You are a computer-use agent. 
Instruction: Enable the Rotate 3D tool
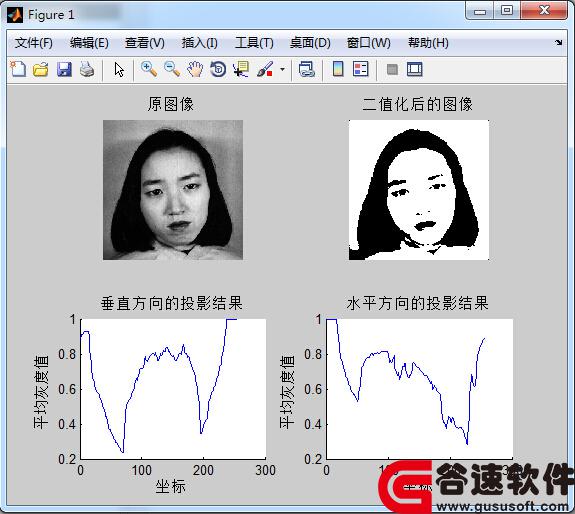218,69
